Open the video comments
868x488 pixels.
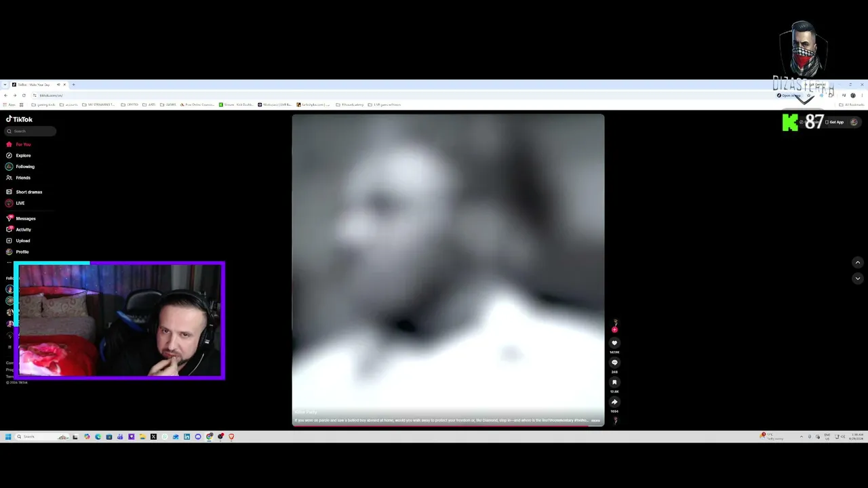pyautogui.click(x=614, y=363)
